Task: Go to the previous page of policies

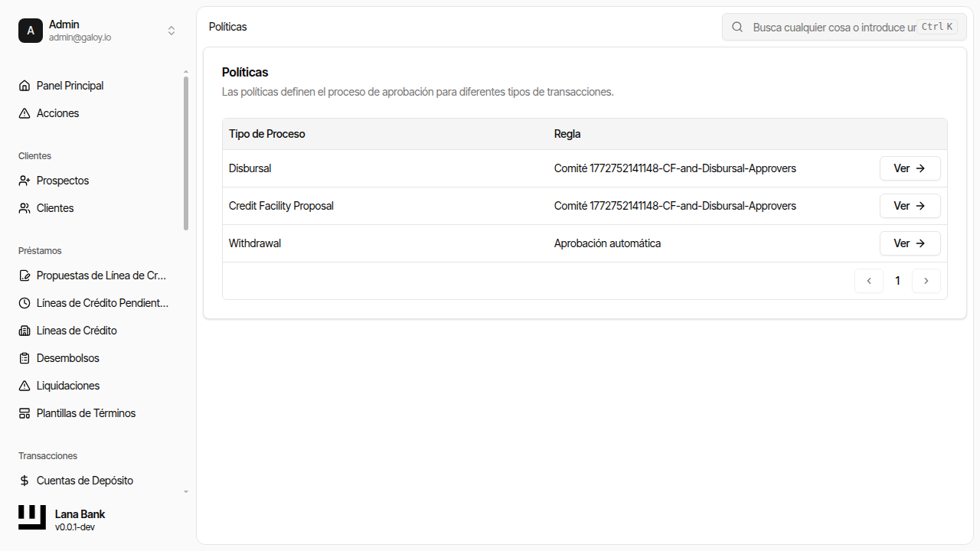Action: click(x=869, y=281)
